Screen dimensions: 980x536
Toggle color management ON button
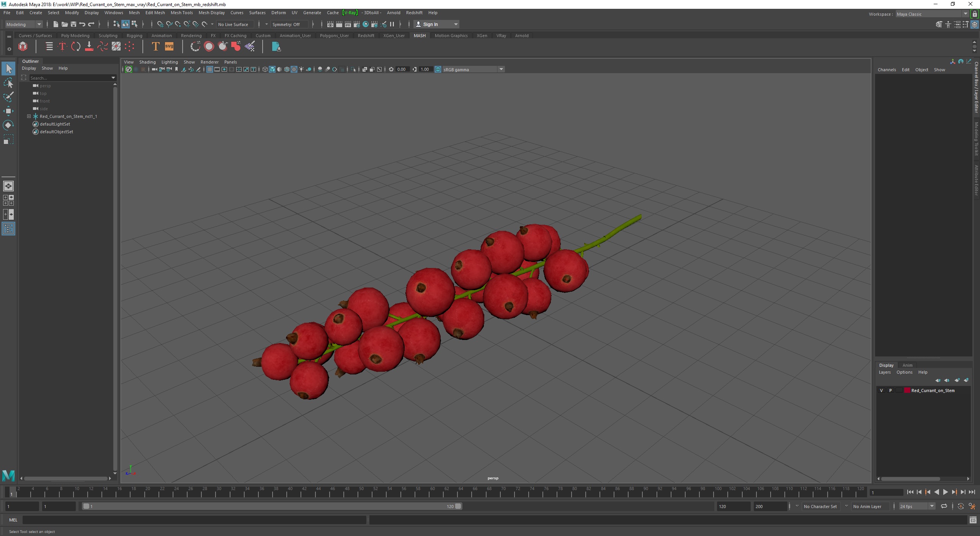click(x=438, y=69)
